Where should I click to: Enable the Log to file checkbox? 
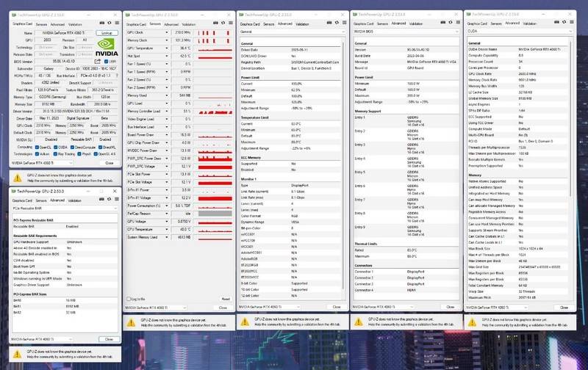(x=129, y=299)
